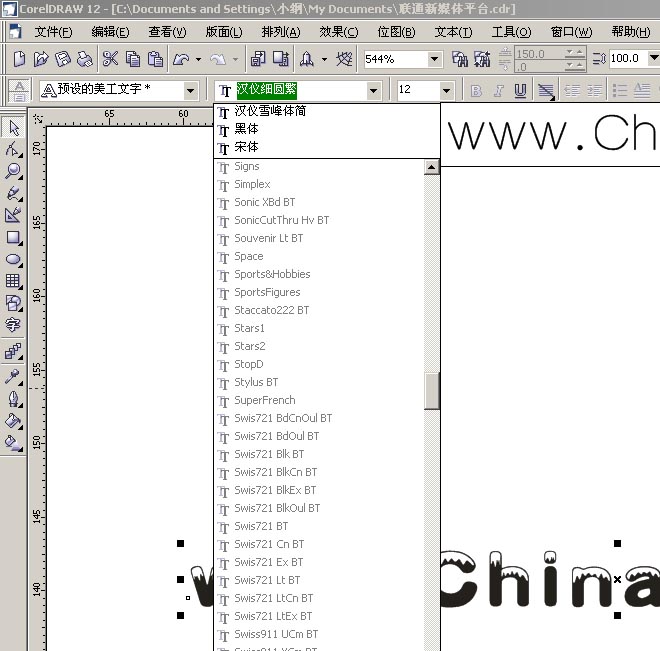Screen dimensions: 660x651
Task: Open the 效果(C) menu
Action: [338, 32]
